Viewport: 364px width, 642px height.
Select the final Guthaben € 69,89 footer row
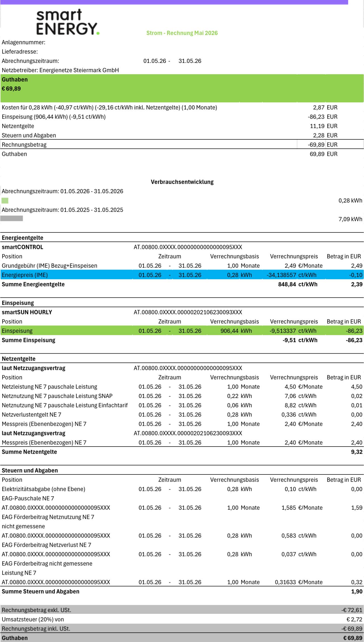182,638
